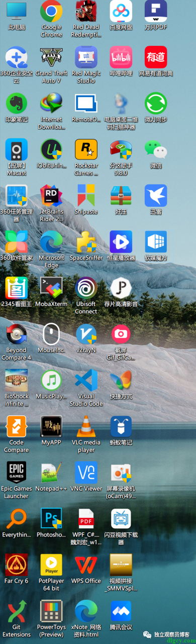Image resolution: width=196 pixels, height=644 pixels.
Task: Open 微信 WeChat icon
Action: [156, 149]
